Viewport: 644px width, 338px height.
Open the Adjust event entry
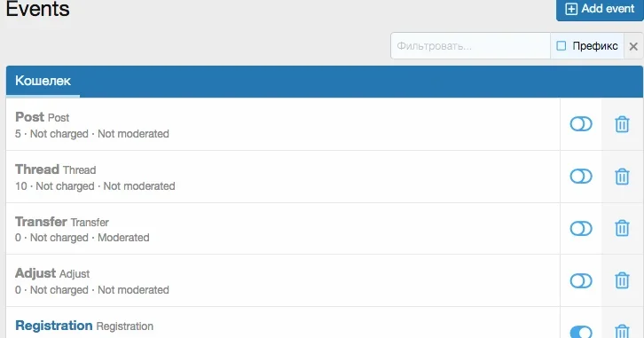[283, 280]
